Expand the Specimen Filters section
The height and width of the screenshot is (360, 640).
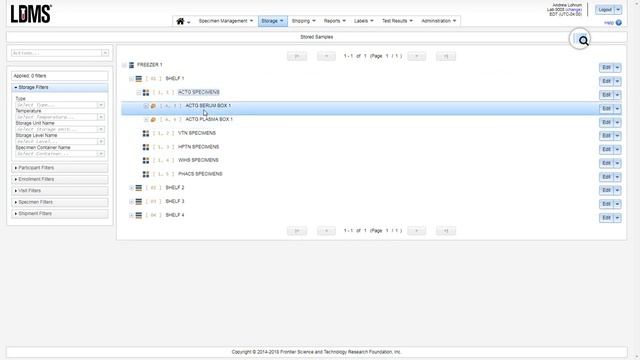(x=60, y=202)
